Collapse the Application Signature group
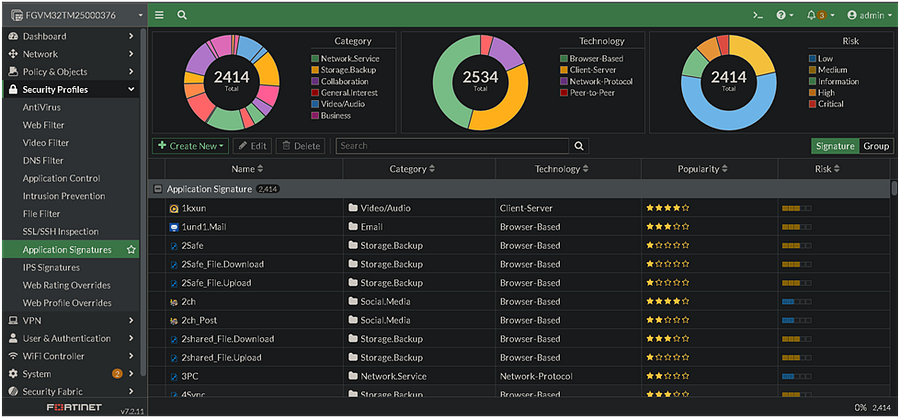The width and height of the screenshot is (900, 418). [x=158, y=188]
